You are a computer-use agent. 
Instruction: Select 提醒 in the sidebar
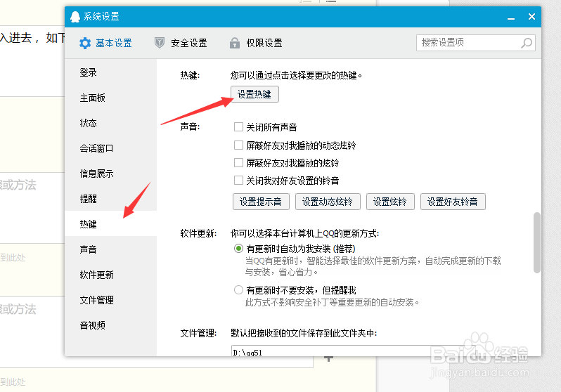click(x=111, y=200)
